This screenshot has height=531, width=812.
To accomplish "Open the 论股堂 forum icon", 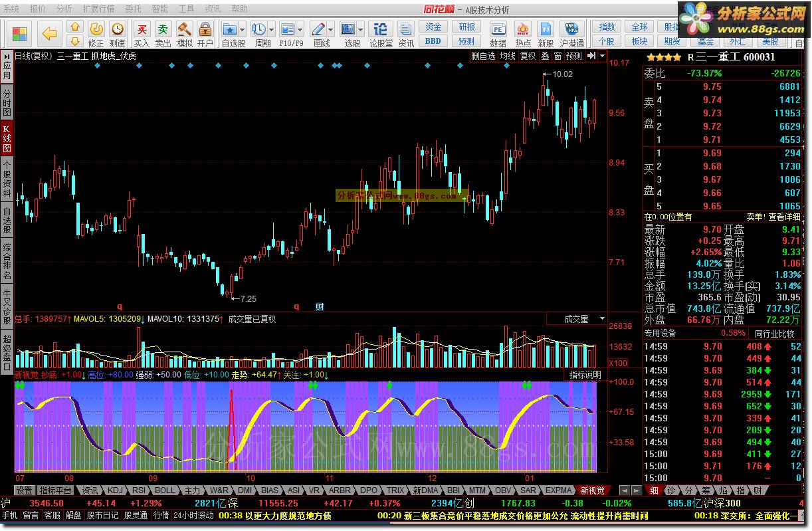I will 381,34.
